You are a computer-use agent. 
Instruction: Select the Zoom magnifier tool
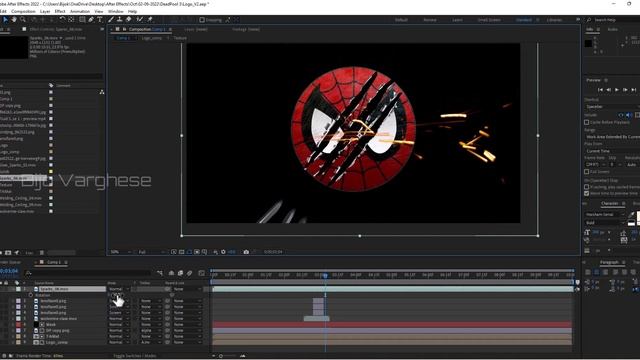click(23, 20)
